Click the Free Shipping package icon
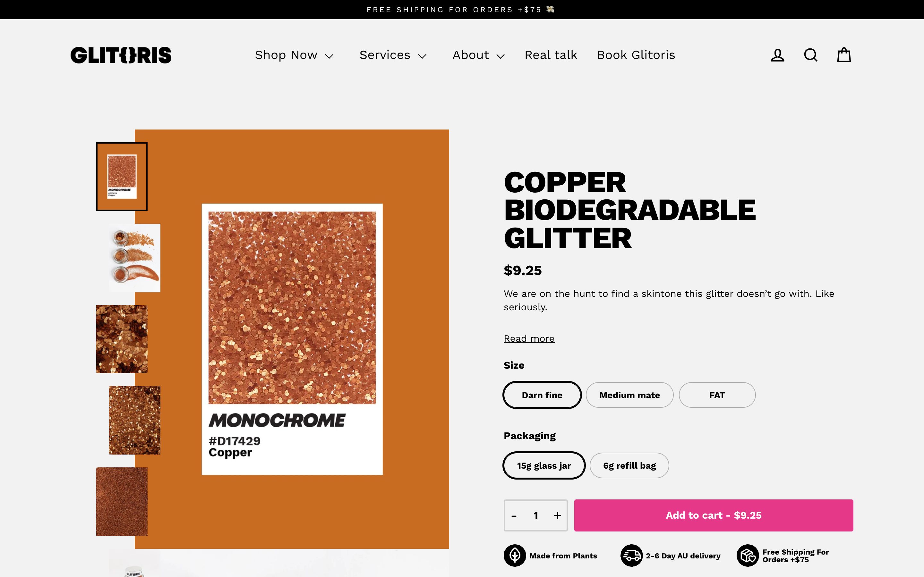 (749, 556)
